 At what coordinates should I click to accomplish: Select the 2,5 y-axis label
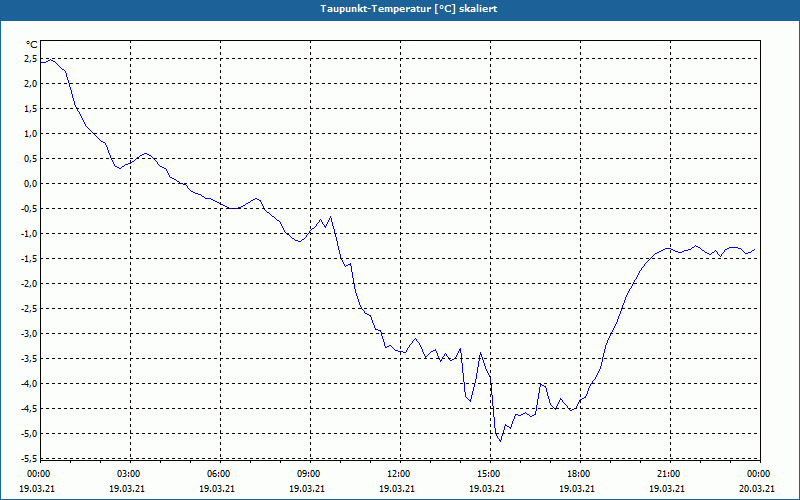[x=30, y=59]
